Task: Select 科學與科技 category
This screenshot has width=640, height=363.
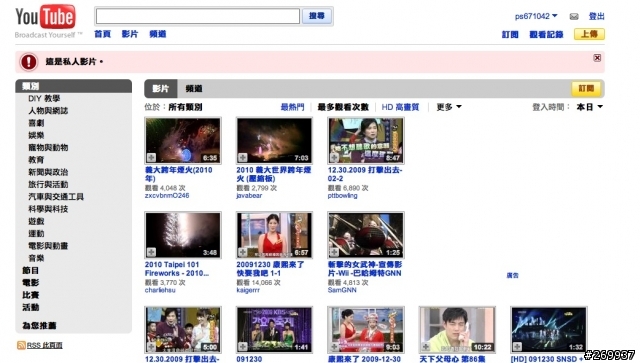Action: click(x=48, y=209)
